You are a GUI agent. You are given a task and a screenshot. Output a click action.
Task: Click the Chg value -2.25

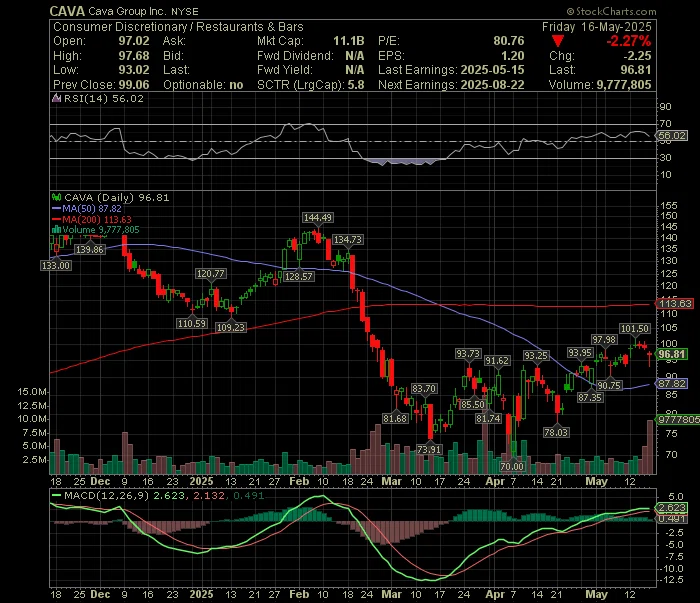click(637, 56)
